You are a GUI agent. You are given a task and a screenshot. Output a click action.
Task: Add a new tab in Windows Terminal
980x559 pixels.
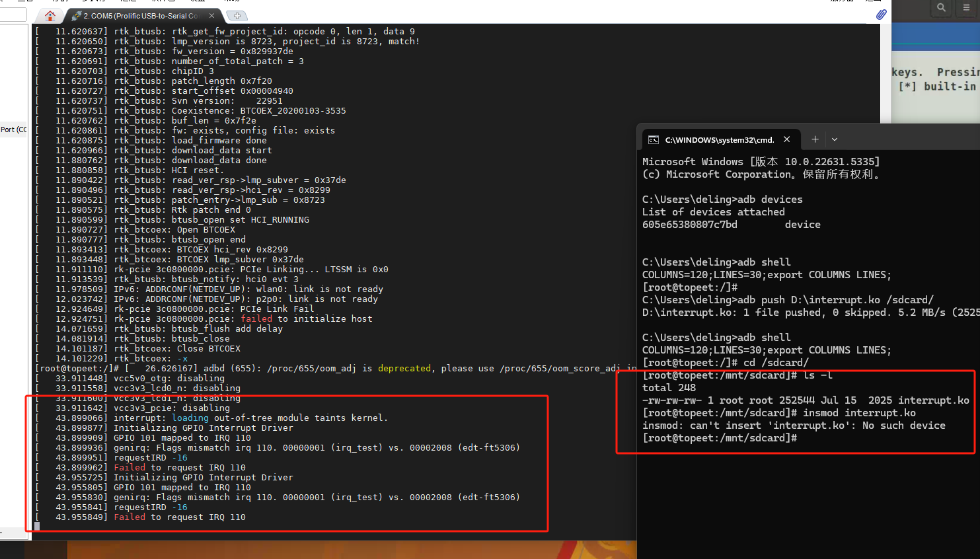[x=815, y=139]
